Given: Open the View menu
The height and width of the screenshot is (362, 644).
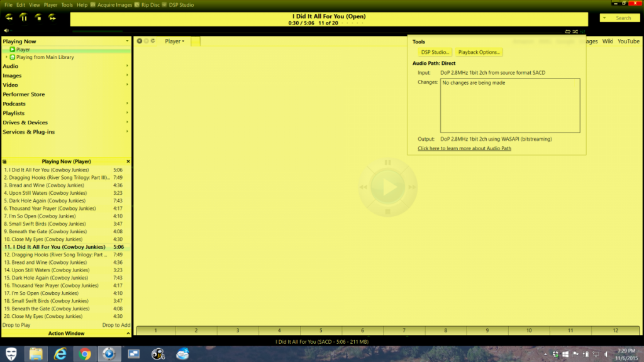Looking at the screenshot, I should click(34, 5).
